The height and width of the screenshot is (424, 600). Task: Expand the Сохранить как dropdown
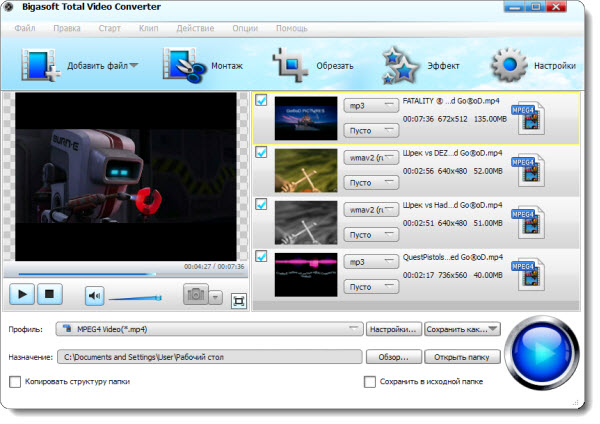click(x=462, y=329)
